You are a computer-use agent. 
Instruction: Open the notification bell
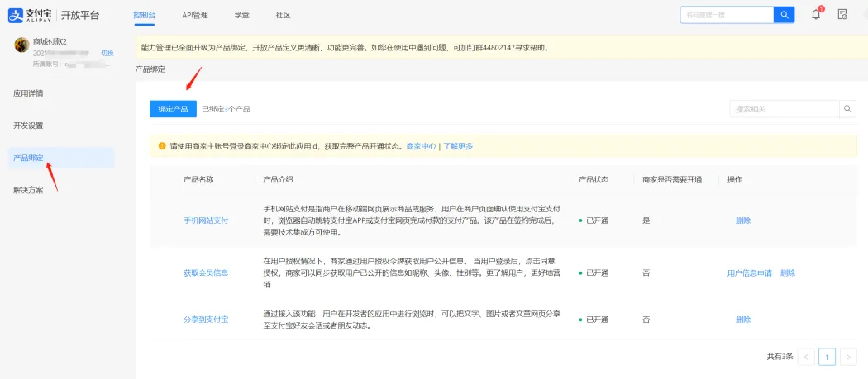[815, 14]
